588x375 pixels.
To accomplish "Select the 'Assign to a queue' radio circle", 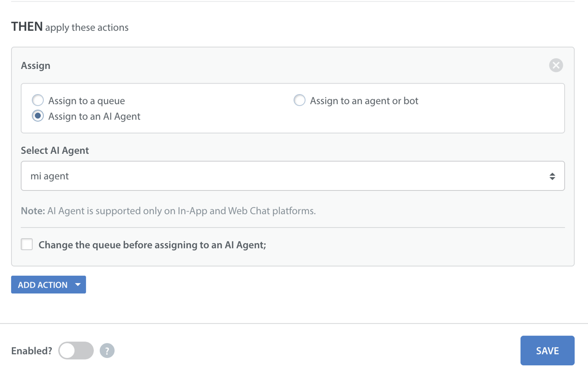I will click(38, 101).
